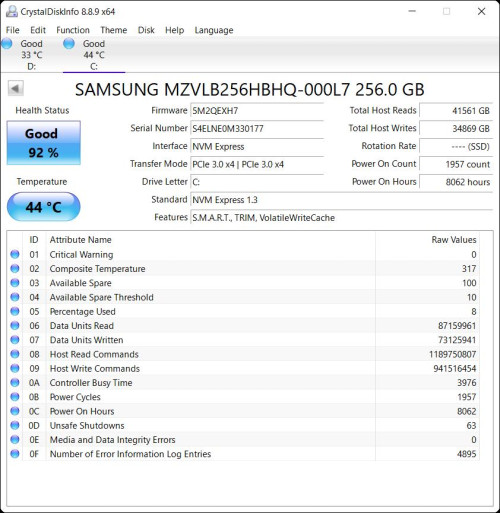Open the File menu
500x513 pixels.
pyautogui.click(x=13, y=30)
